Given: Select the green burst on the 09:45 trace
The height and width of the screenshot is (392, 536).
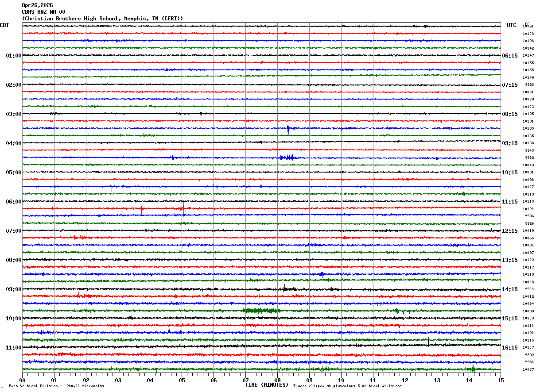Looking at the screenshot, I should point(261,311).
